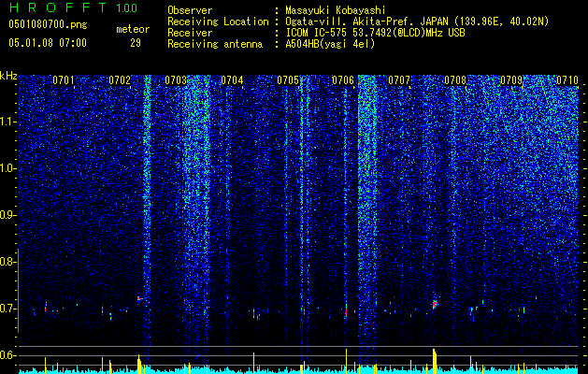Click observer name Masayuki Kobayashi

[x=336, y=10]
